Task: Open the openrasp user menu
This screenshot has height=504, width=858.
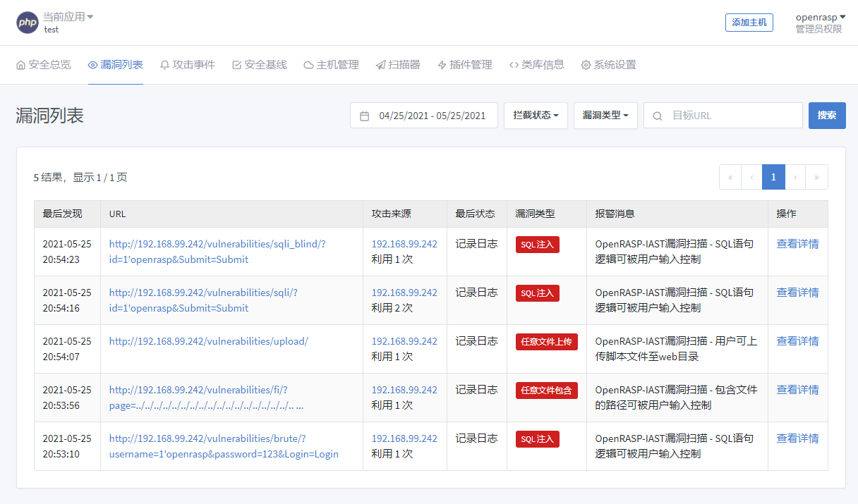Action: [821, 17]
